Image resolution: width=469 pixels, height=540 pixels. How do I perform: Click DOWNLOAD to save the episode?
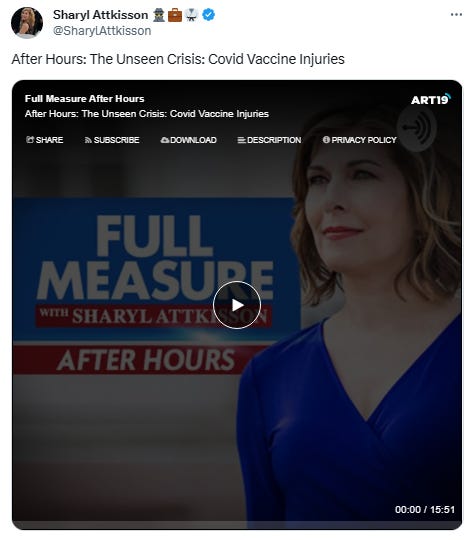click(x=189, y=140)
